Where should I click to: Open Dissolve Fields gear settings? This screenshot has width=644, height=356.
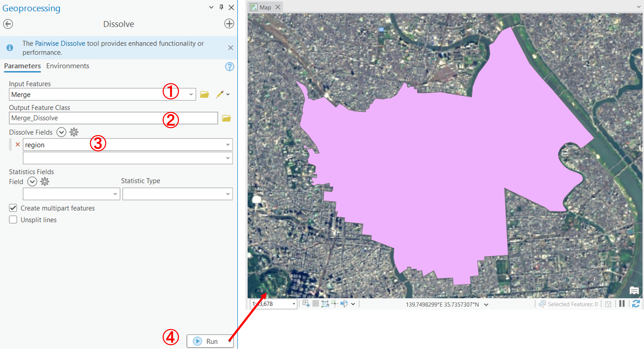click(74, 132)
